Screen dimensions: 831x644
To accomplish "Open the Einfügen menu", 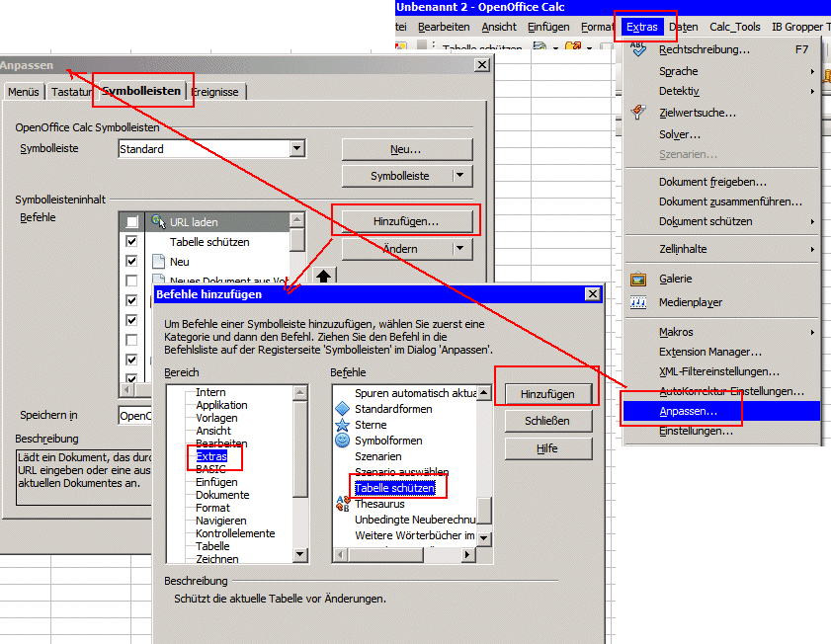I will pyautogui.click(x=548, y=27).
